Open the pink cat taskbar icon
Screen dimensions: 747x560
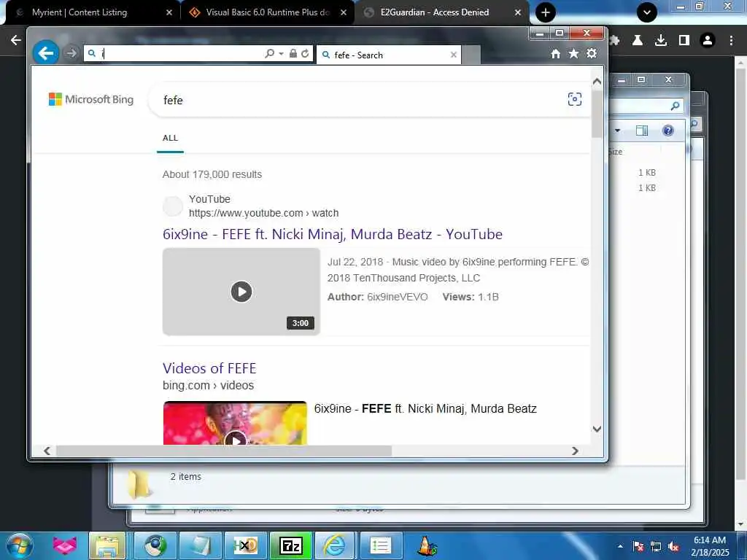[64, 545]
